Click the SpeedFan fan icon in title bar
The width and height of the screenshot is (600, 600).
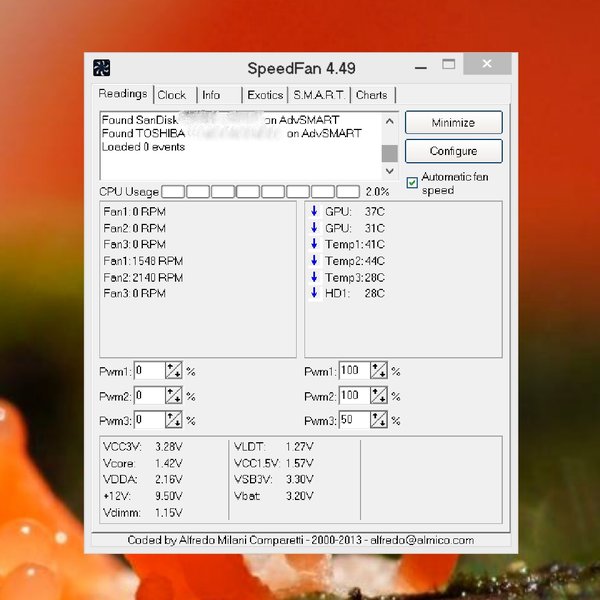point(101,68)
